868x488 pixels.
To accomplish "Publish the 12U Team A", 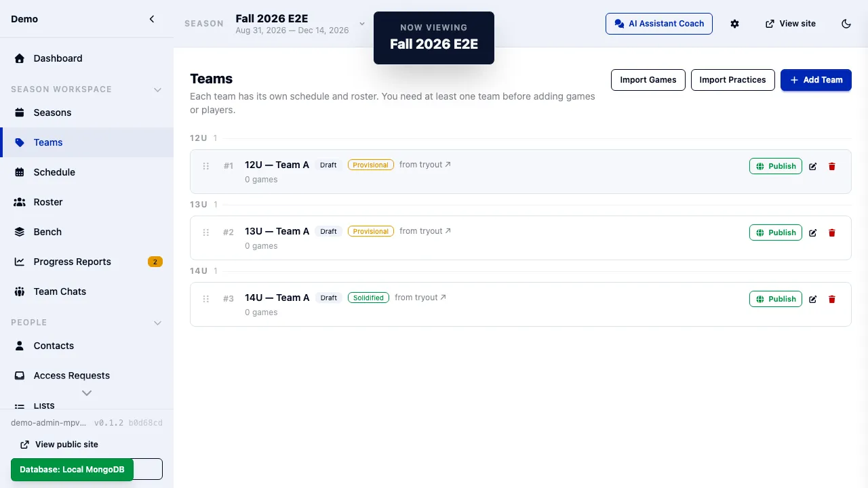I will coord(776,166).
